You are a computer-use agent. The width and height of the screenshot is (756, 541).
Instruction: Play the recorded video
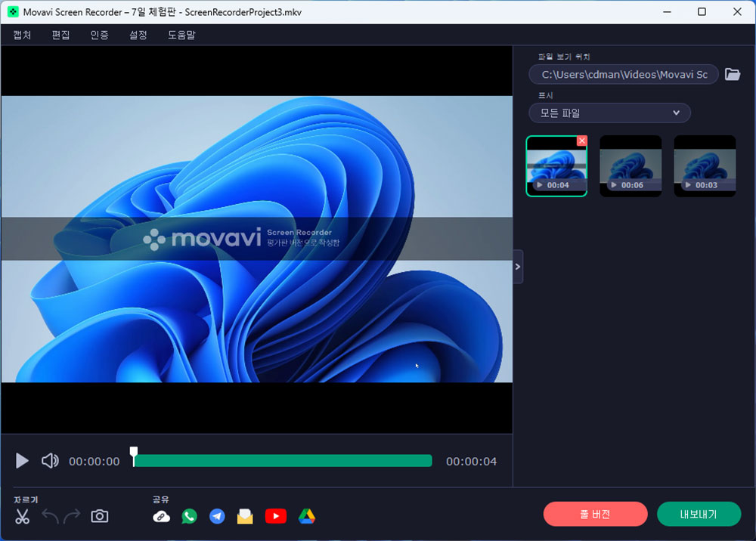pyautogui.click(x=22, y=461)
